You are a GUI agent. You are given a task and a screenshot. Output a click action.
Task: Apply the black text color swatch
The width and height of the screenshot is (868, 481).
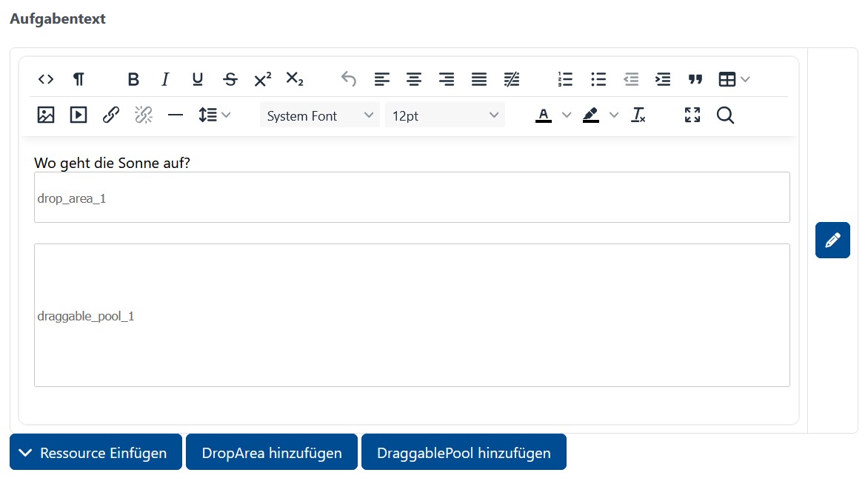(x=544, y=115)
